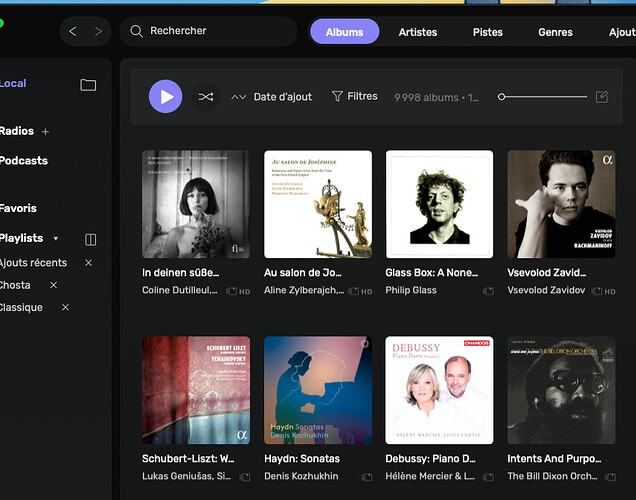This screenshot has height=500, width=636.
Task: Open Vsevolod Zavidov Rachmaninoff album cover
Action: click(561, 204)
